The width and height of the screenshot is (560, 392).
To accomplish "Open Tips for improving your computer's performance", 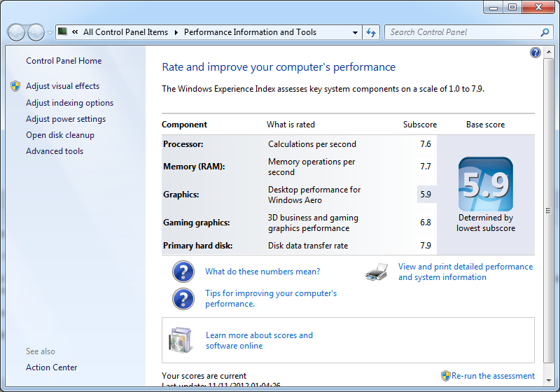I will (x=271, y=298).
